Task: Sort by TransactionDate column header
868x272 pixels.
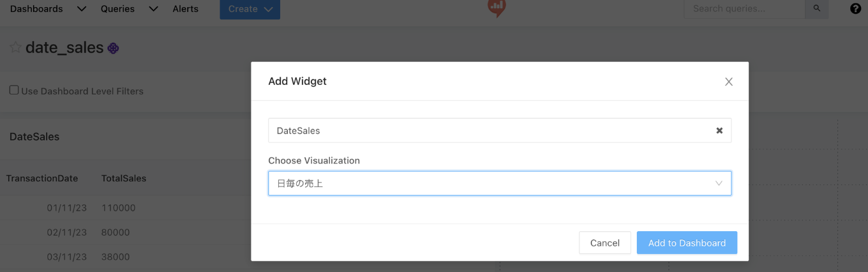Action: (42, 178)
